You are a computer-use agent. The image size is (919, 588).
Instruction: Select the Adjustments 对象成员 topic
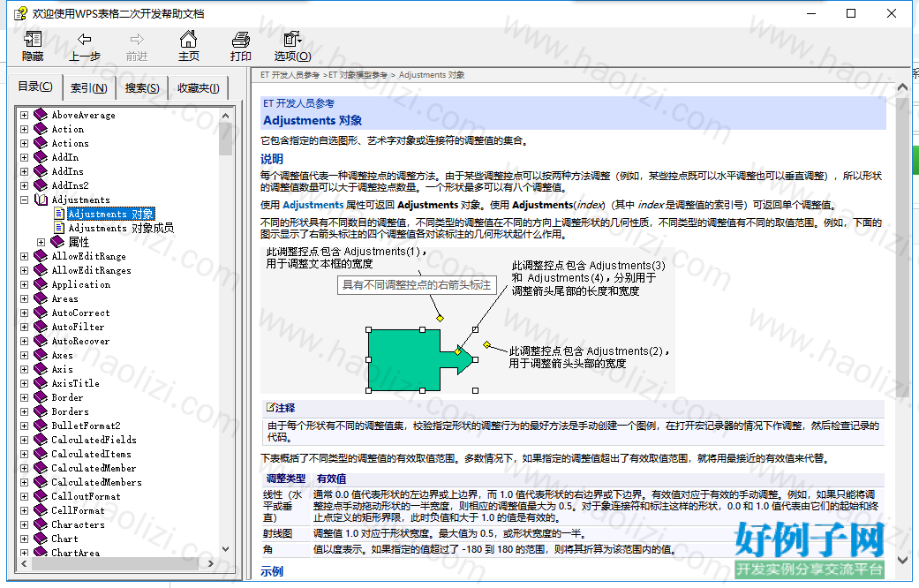pos(121,228)
